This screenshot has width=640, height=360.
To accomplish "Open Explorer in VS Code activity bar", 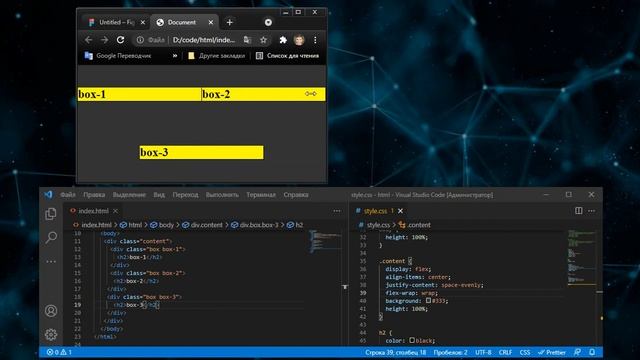I will 51,213.
